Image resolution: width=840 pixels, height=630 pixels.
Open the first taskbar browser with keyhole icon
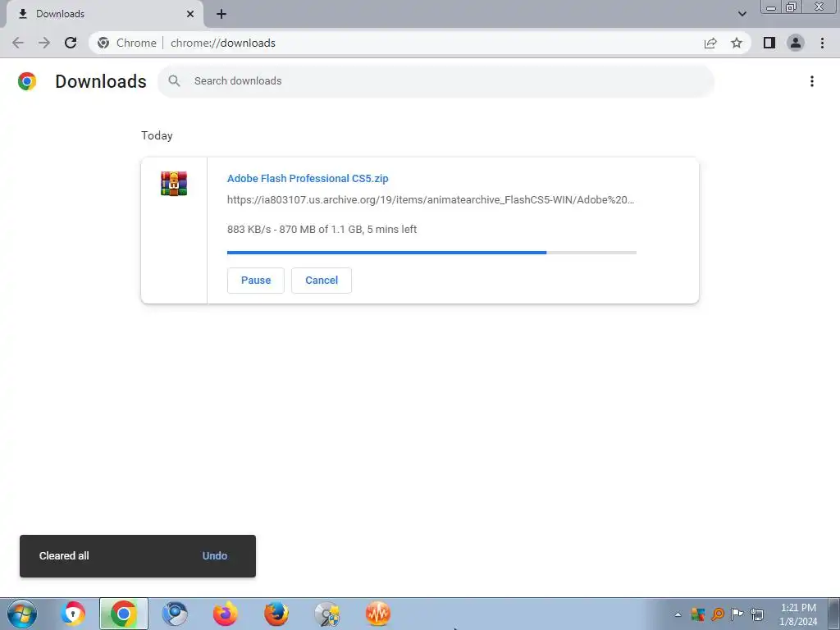click(x=73, y=614)
